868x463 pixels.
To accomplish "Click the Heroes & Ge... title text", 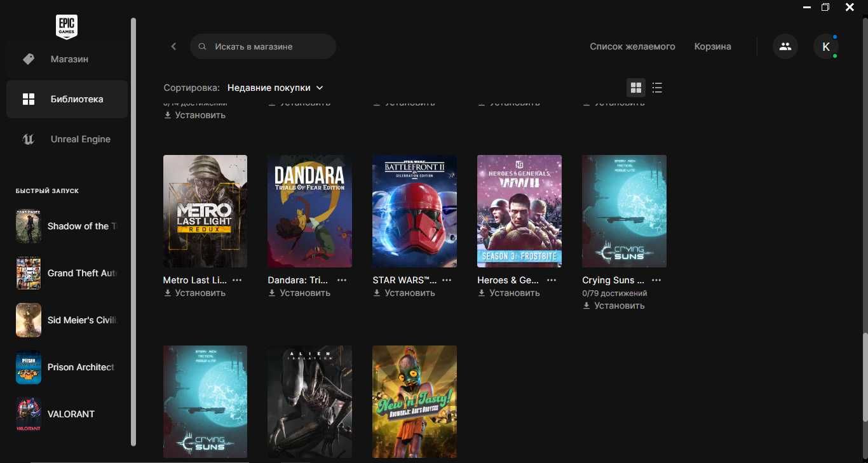I will pos(508,280).
